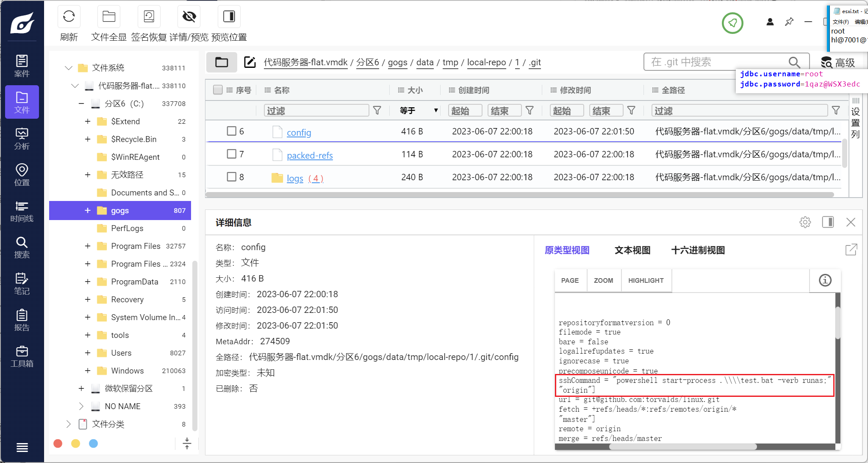
Task: Expand the $Extend folder
Action: pos(88,121)
